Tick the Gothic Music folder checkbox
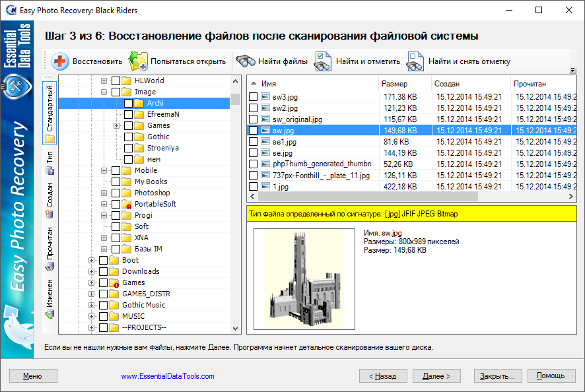Viewport: 585px width, 392px height. point(104,305)
